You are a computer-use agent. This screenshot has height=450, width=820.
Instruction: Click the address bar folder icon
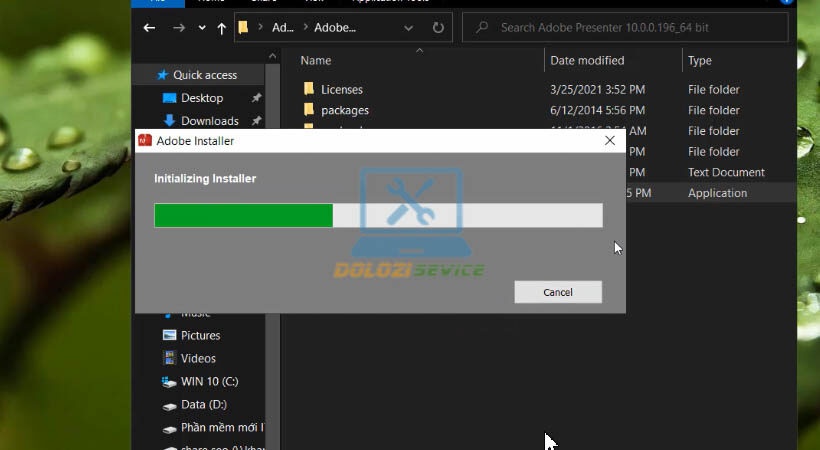(x=243, y=27)
